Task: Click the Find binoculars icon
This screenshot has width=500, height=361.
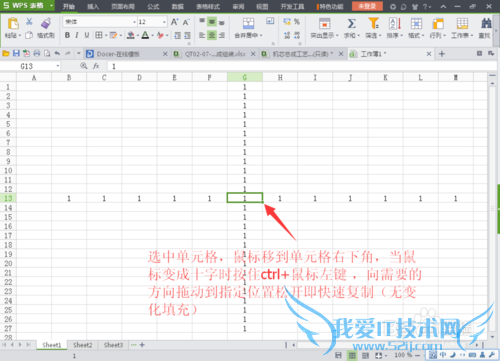Action: pyautogui.click(x=486, y=24)
